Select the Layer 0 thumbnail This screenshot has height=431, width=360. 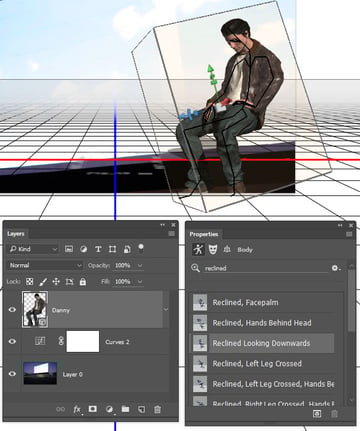tap(40, 373)
